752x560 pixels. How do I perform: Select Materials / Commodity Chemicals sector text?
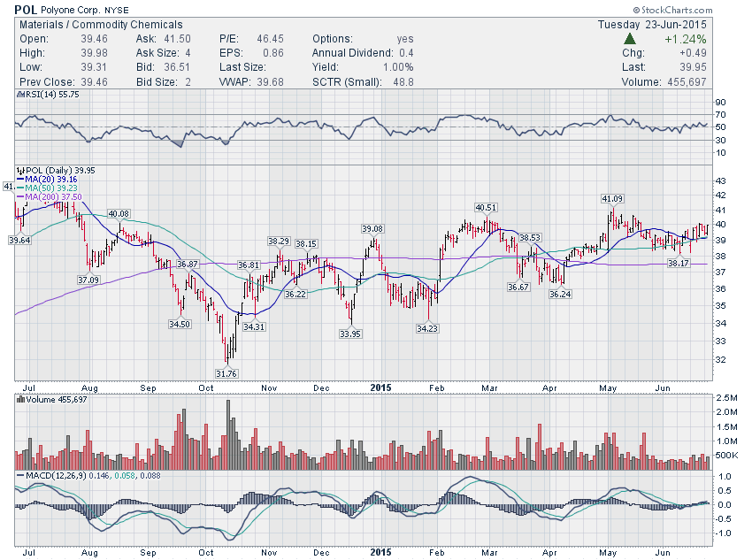click(x=101, y=25)
